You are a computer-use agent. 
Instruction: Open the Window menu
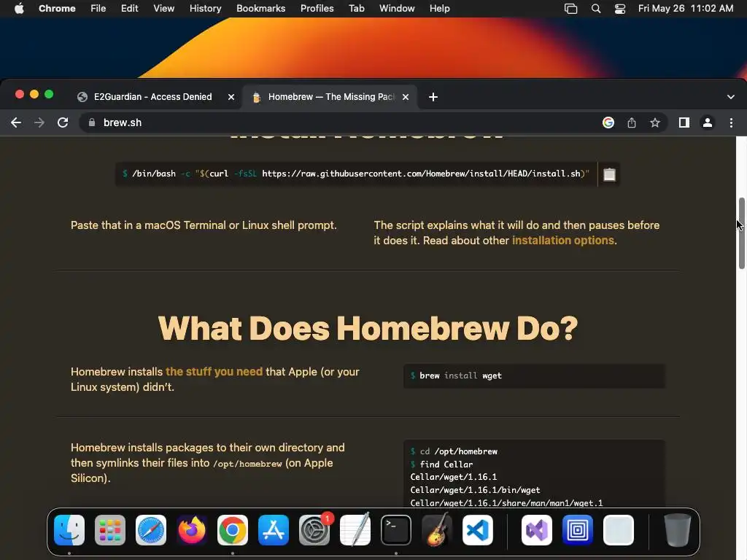point(397,9)
